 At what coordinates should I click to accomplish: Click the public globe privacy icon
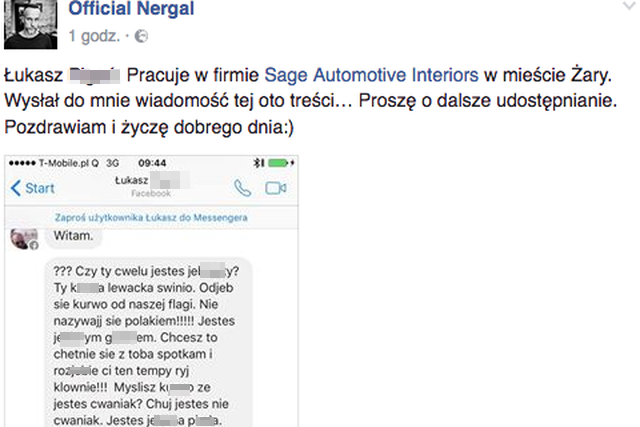(x=141, y=36)
